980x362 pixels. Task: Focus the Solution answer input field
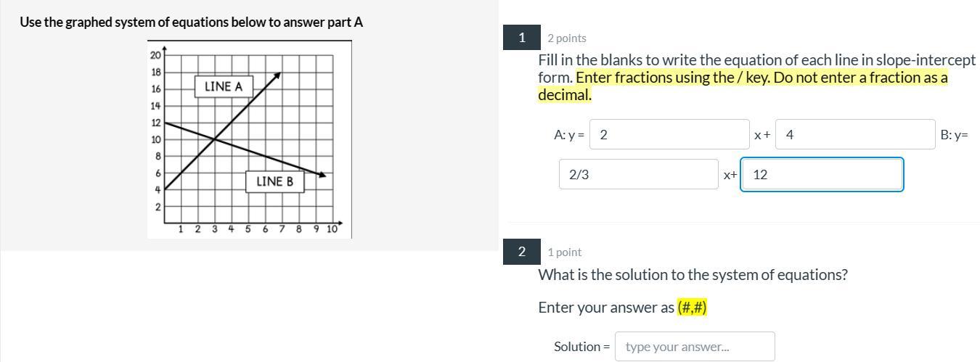click(694, 346)
